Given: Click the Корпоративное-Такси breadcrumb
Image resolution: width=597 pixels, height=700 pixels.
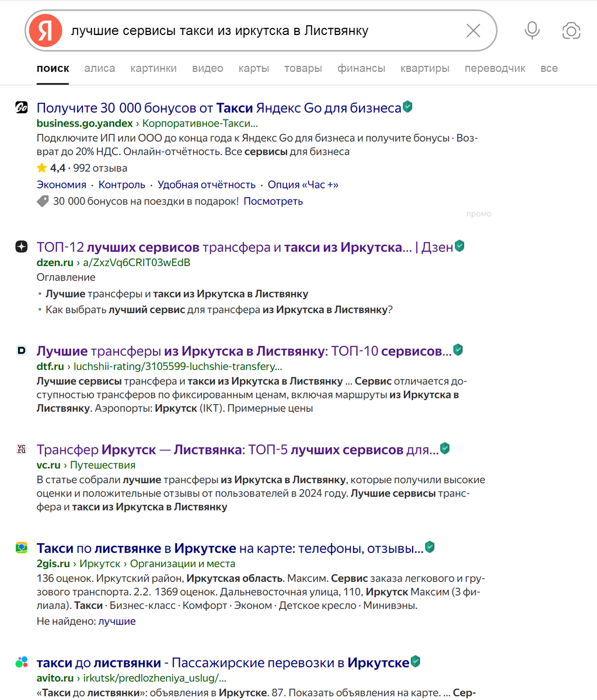Looking at the screenshot, I should click(200, 123).
